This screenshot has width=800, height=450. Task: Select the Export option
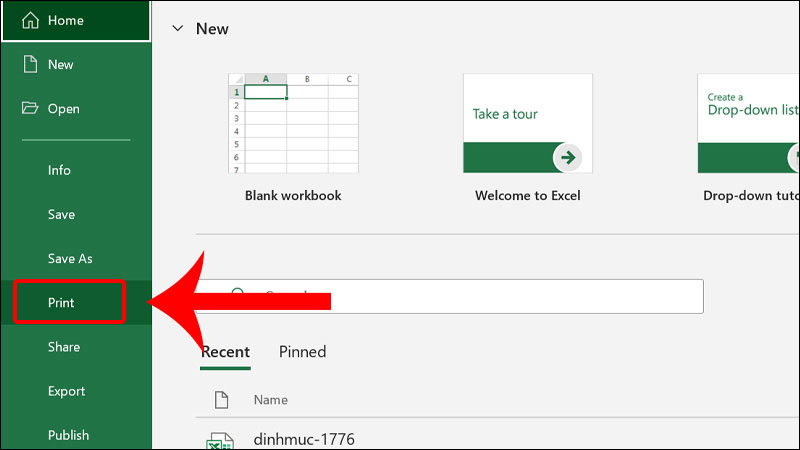pos(66,391)
